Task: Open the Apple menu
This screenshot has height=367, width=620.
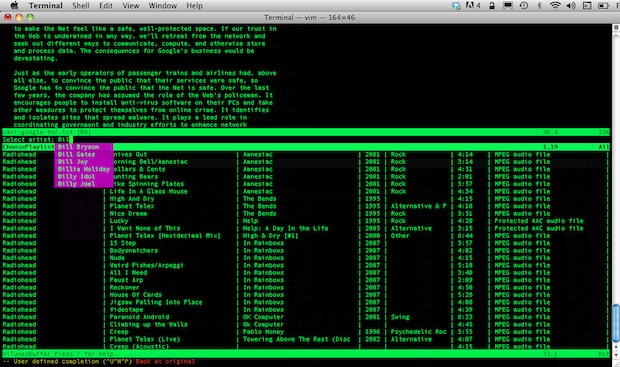Action: click(x=14, y=6)
